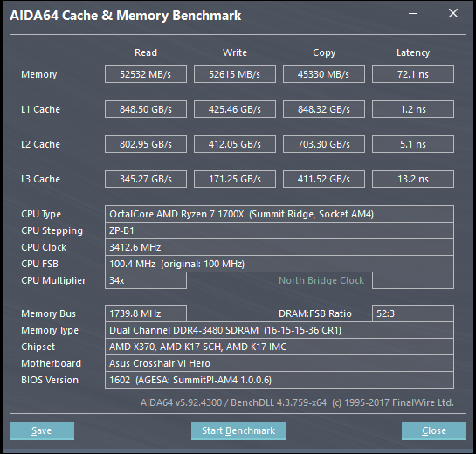Select the Memory Read 52532 MB/s field

coord(146,74)
